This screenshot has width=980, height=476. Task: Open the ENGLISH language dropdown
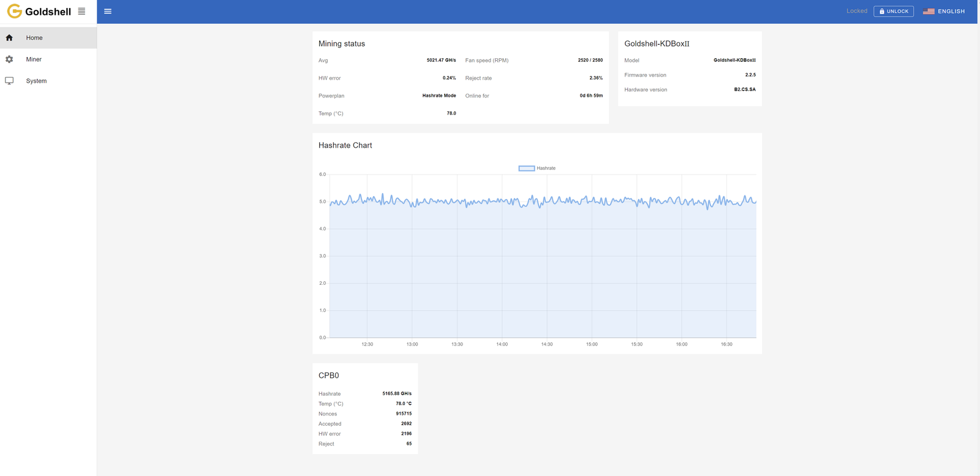tap(944, 11)
